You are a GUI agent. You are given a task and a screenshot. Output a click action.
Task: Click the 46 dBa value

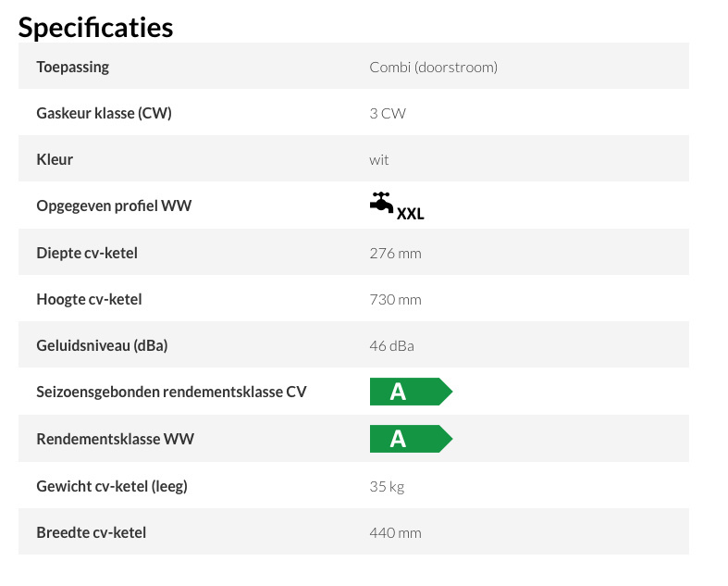pyautogui.click(x=392, y=345)
